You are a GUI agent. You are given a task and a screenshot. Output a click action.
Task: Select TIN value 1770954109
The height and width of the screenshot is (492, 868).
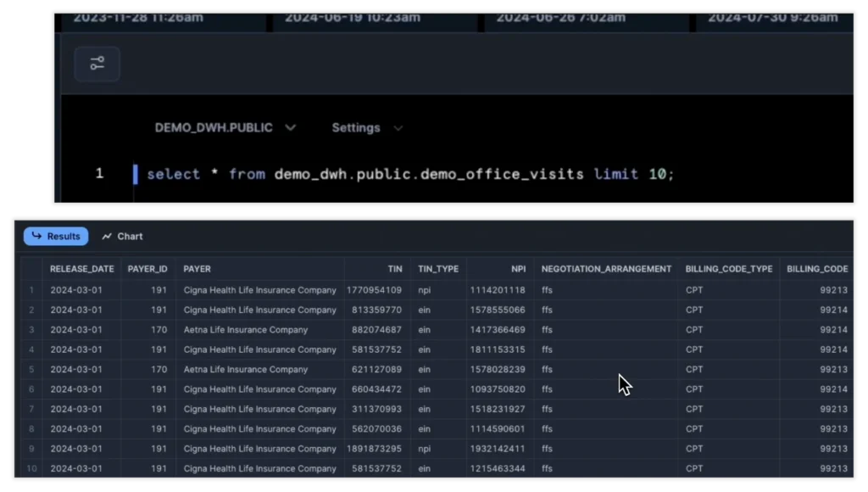[374, 290]
